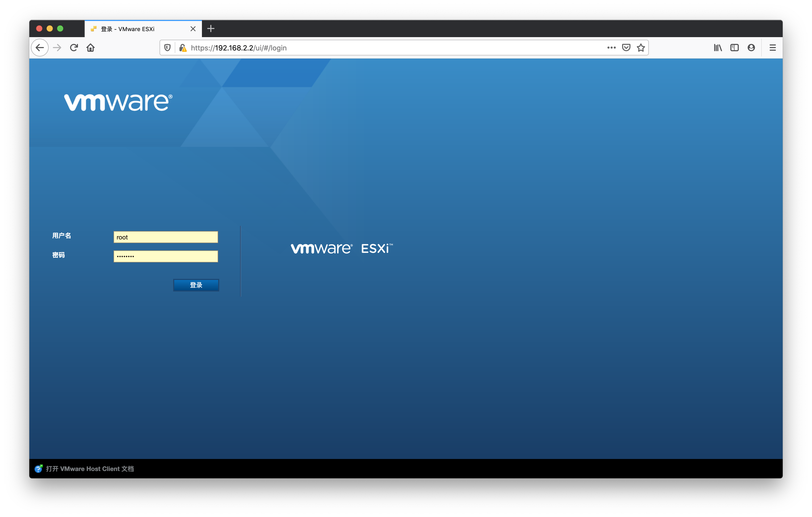
Task: Focus the 密码 password field
Action: (166, 256)
